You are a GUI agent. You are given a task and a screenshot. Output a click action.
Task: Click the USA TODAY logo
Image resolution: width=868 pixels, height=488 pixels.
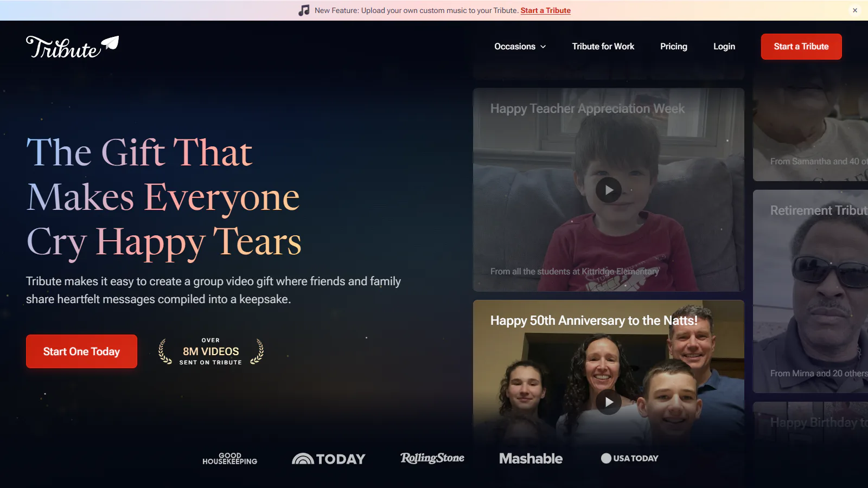click(x=629, y=458)
